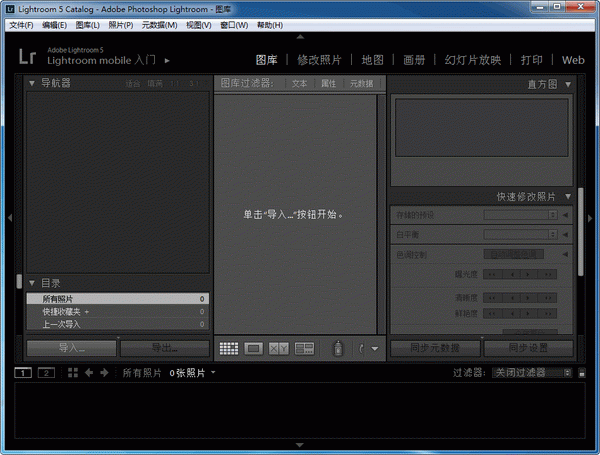Viewport: 600px width, 455px height.
Task: Collapse the 快速修改照片 quick develop panel
Action: [x=568, y=197]
